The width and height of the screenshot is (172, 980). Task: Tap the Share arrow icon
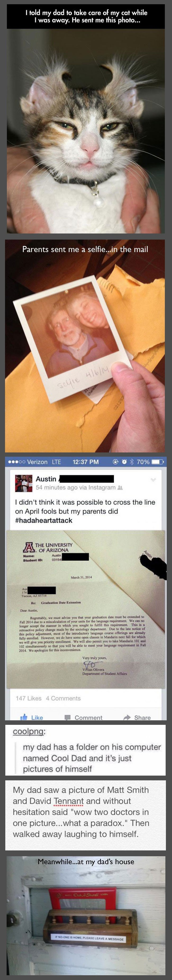coord(127,717)
